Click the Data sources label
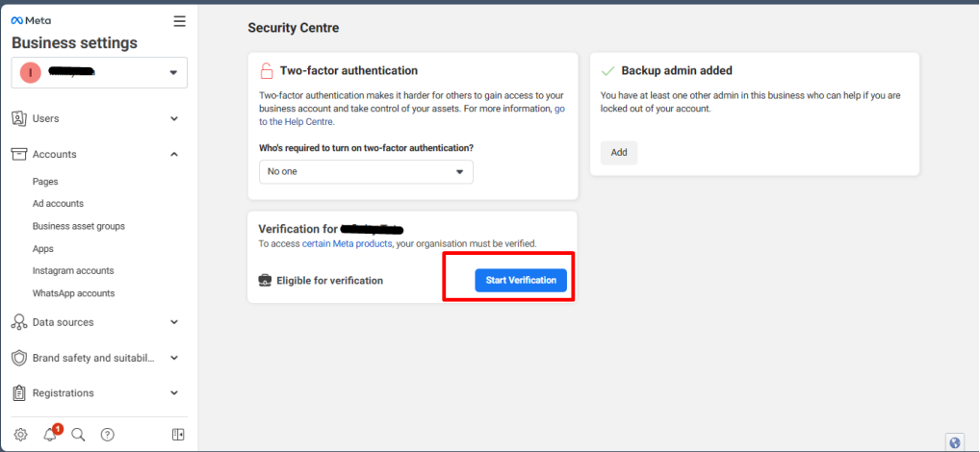980x452 pixels. coord(64,322)
